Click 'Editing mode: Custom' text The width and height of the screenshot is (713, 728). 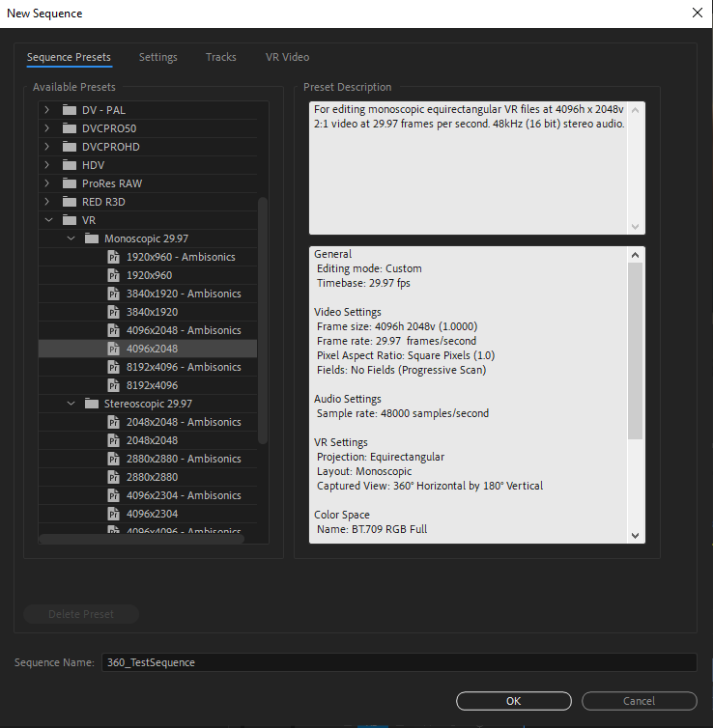[369, 268]
